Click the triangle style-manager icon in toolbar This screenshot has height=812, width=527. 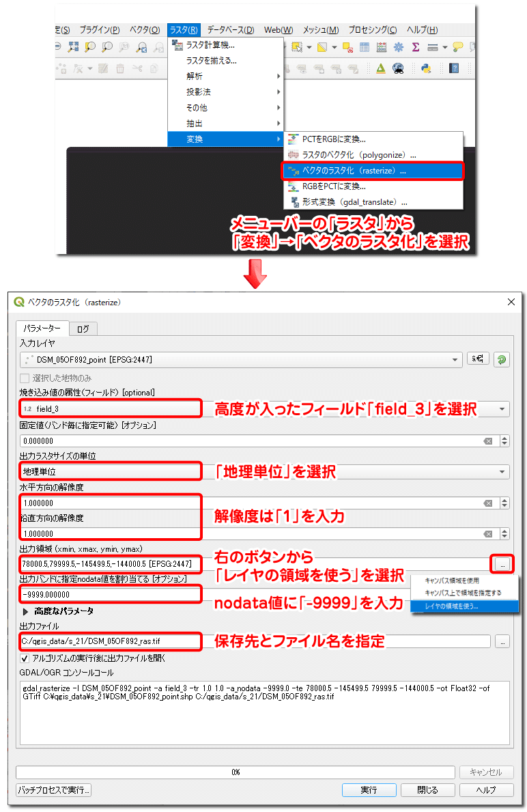click(x=381, y=68)
